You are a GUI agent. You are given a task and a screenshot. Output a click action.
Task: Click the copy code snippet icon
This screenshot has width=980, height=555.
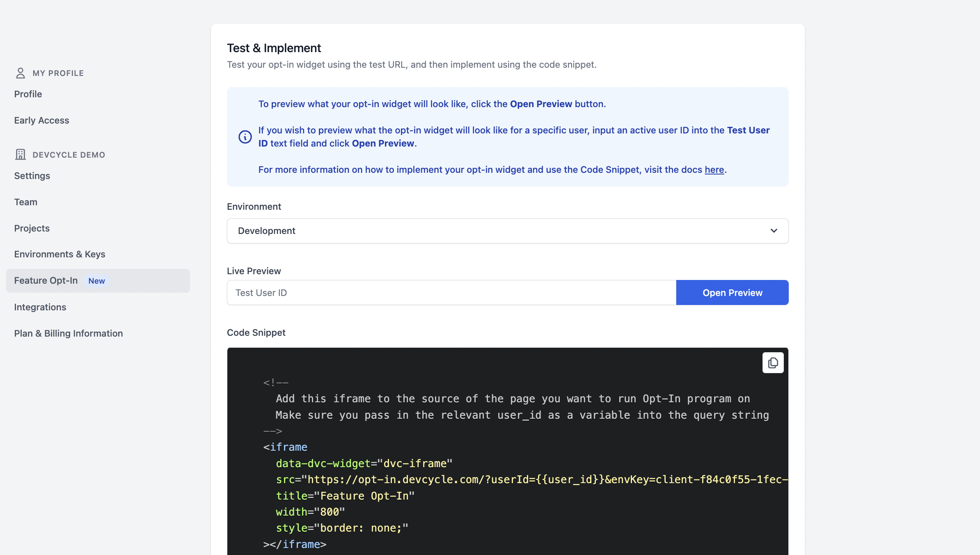pos(773,362)
